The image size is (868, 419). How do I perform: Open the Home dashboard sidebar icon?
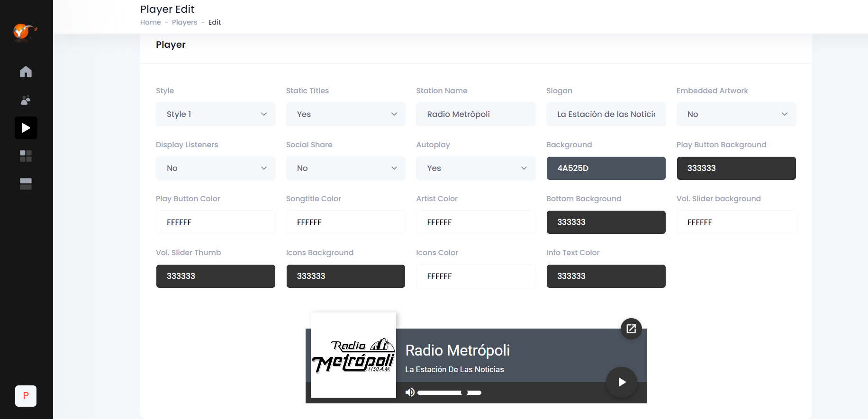point(26,71)
